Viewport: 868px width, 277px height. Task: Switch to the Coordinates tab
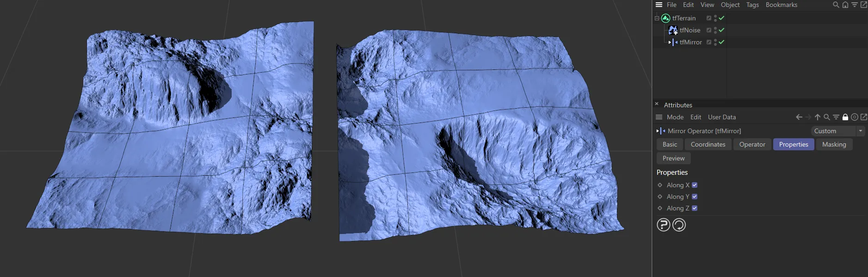click(708, 145)
